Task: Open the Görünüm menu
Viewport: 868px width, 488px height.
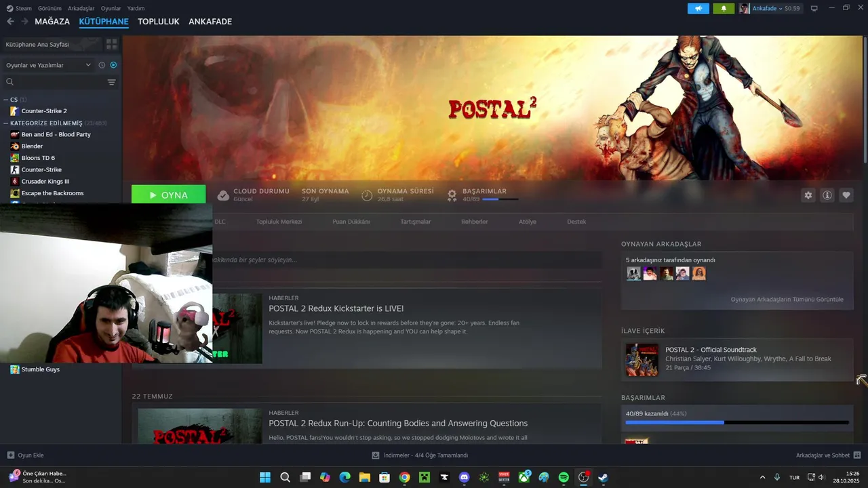Action: pos(50,8)
